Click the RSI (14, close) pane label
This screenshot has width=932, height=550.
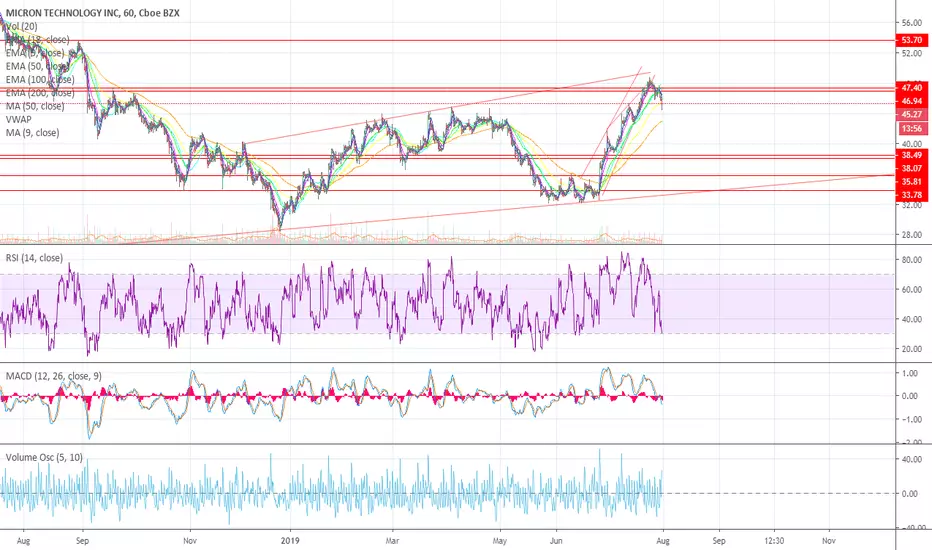34,258
